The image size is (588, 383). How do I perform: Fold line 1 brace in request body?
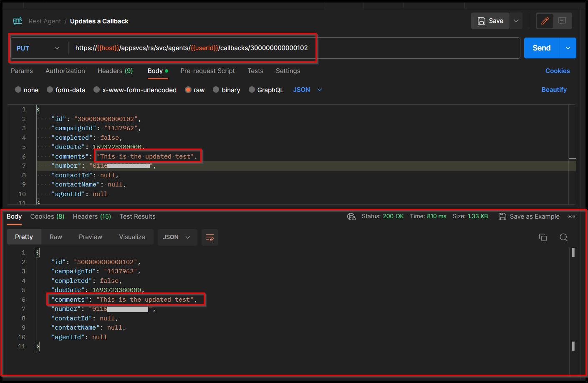38,110
